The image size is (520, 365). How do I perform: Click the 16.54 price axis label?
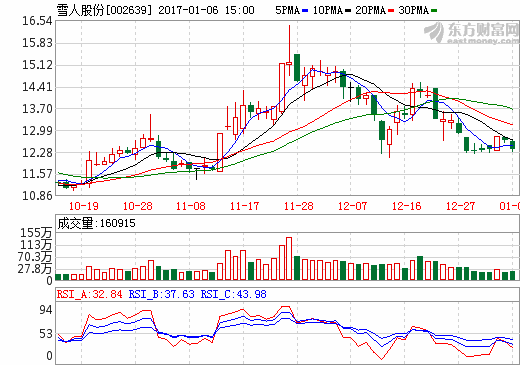(37, 21)
